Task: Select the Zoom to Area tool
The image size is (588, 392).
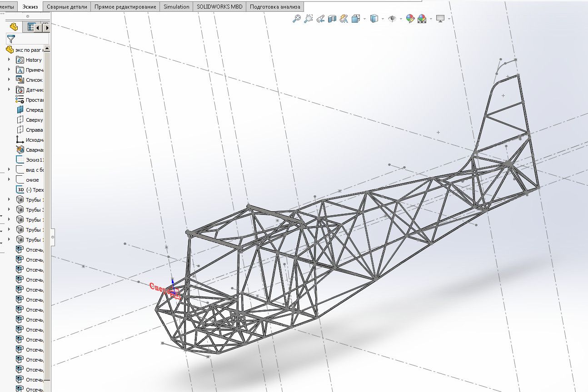Action: click(x=308, y=19)
